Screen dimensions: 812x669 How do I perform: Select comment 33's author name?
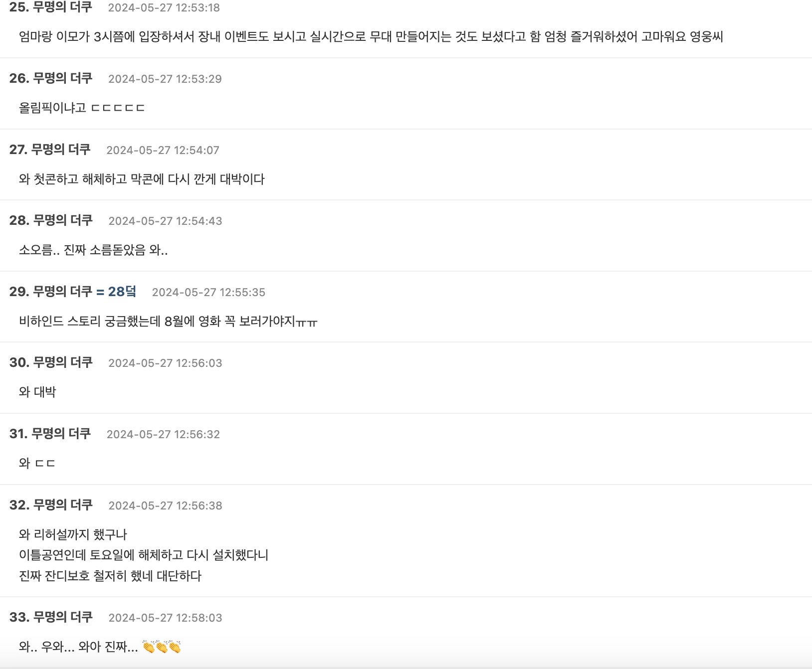click(x=62, y=617)
